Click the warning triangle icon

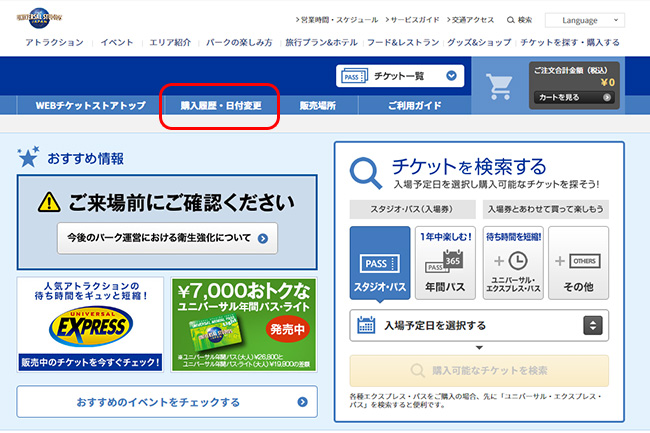pyautogui.click(x=49, y=202)
